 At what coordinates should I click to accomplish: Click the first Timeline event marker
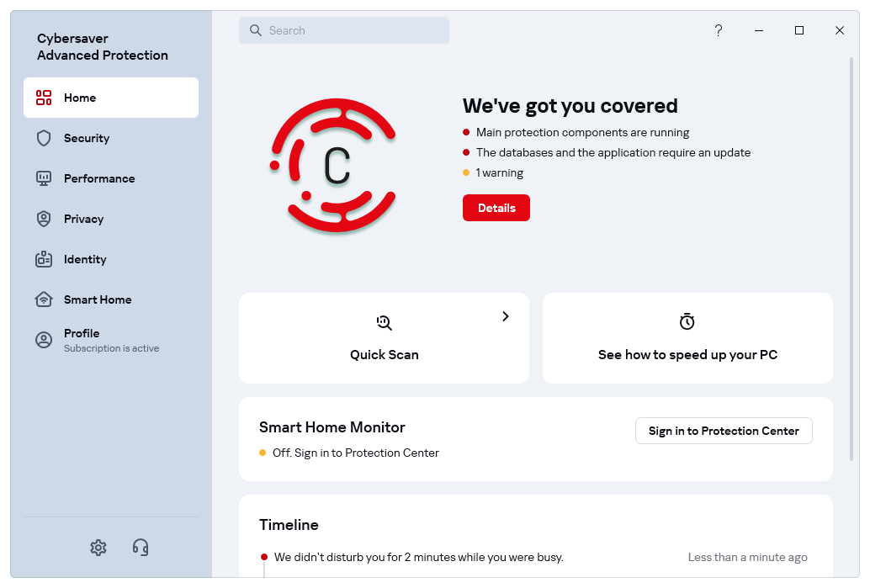pos(264,557)
